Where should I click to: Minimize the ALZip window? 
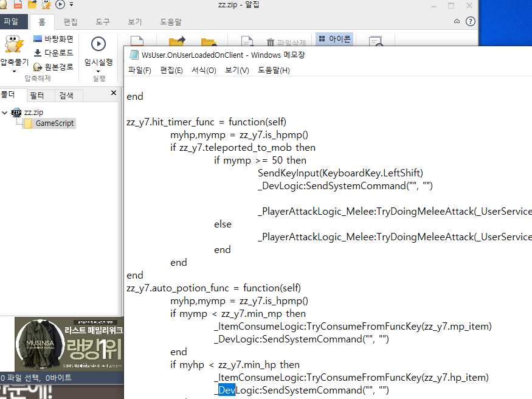pyautogui.click(x=434, y=5)
